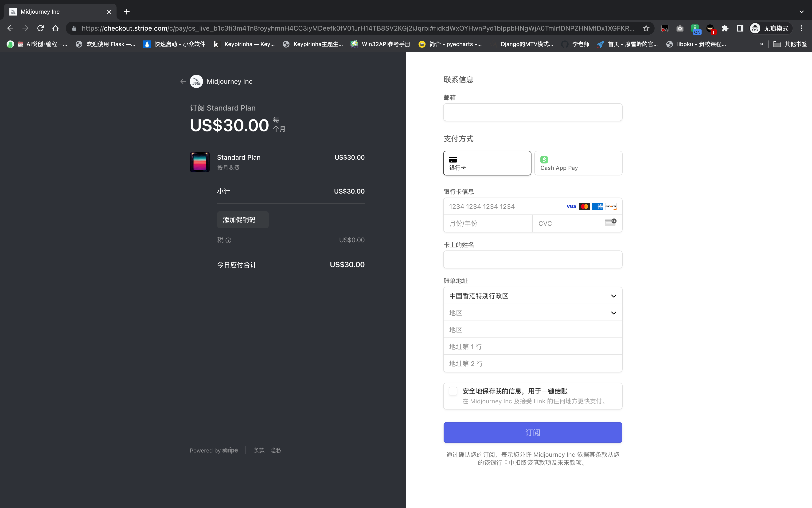Open the 简介 - pyecharts bookmark
The height and width of the screenshot is (508, 812).
point(450,44)
